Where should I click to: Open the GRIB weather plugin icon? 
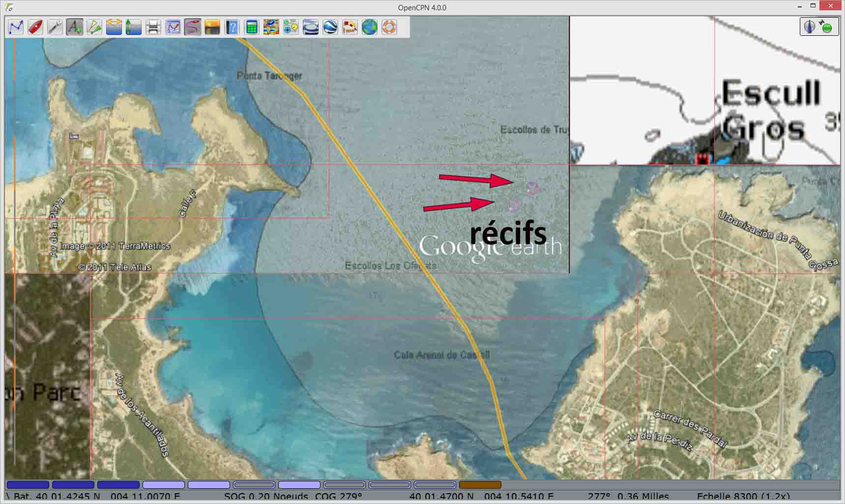[x=271, y=27]
